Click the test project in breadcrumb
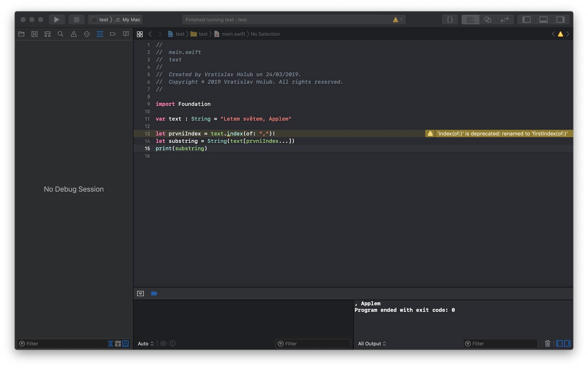588x368 pixels. pyautogui.click(x=176, y=34)
